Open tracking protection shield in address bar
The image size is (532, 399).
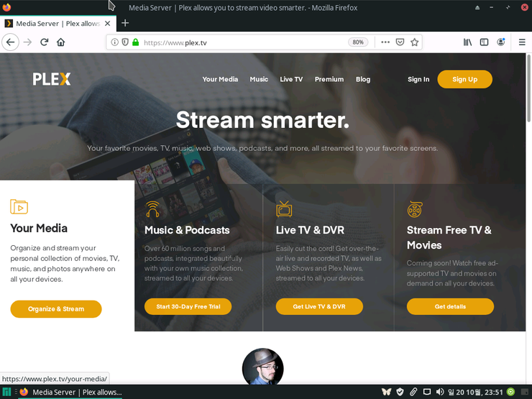coord(125,42)
